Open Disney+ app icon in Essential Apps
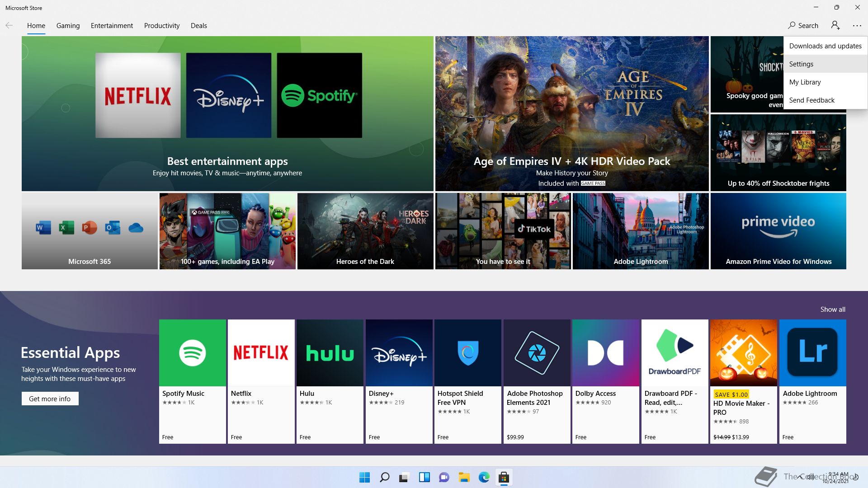Screen dimensions: 868x488 pos(399,353)
